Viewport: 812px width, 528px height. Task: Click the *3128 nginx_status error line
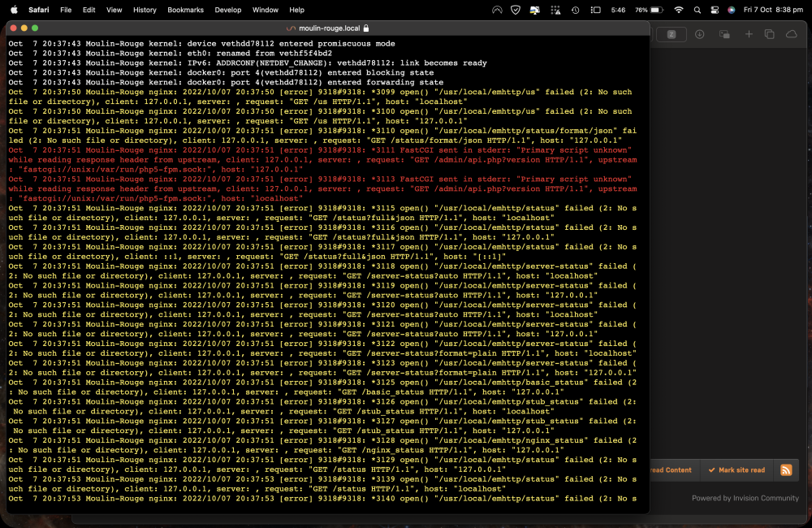click(x=322, y=445)
